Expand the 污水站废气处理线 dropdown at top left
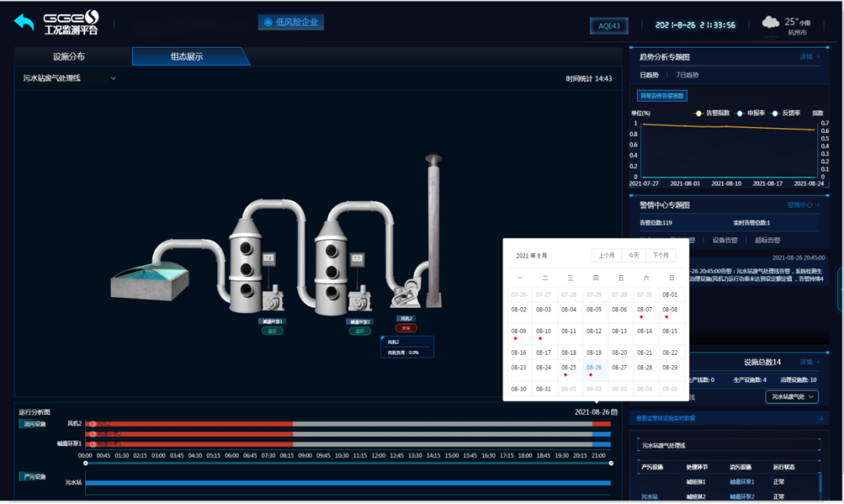 [113, 78]
